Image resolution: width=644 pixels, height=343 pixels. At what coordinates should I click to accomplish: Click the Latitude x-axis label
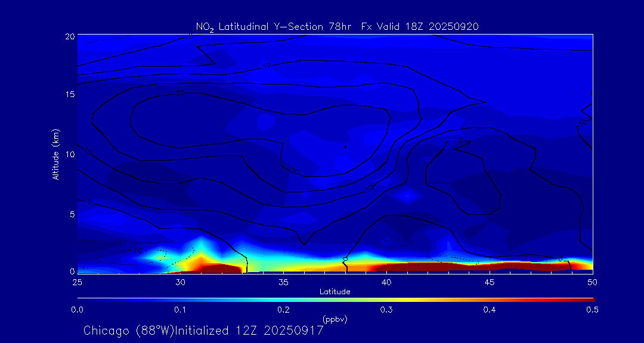pos(335,292)
